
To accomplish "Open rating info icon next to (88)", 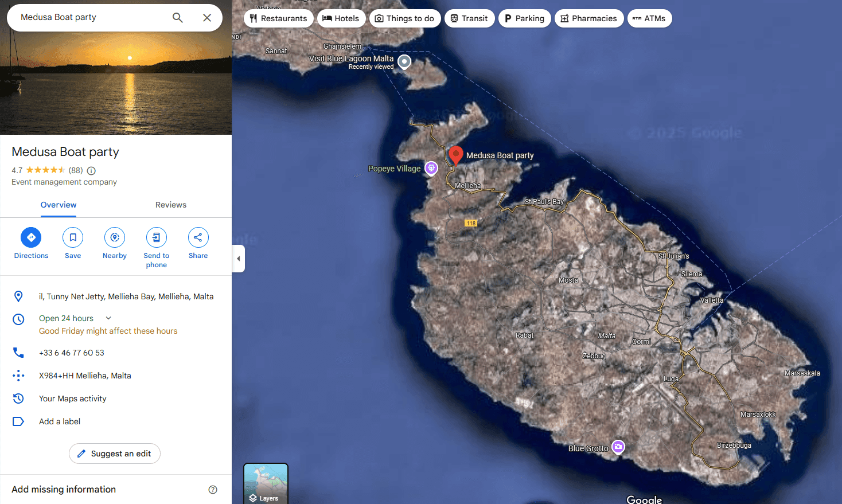I will pos(91,170).
